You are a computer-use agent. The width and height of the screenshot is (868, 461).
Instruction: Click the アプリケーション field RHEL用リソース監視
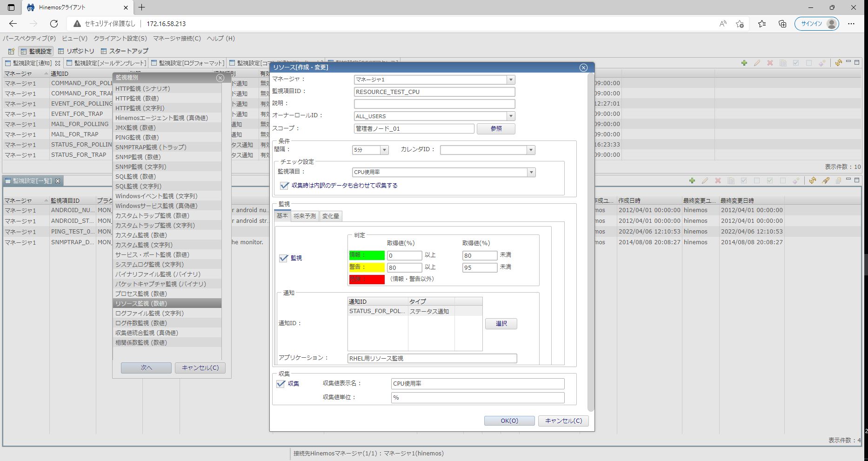click(432, 359)
